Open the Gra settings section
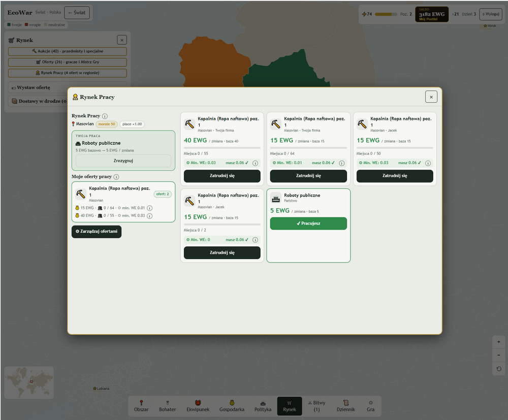Screen dimensions: 508x420 point(371,406)
